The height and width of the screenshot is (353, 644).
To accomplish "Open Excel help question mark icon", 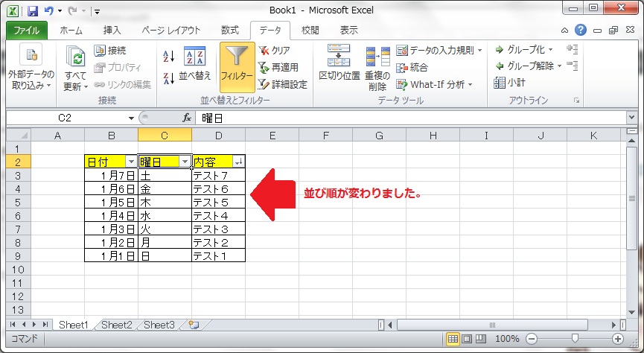I will coord(580,30).
